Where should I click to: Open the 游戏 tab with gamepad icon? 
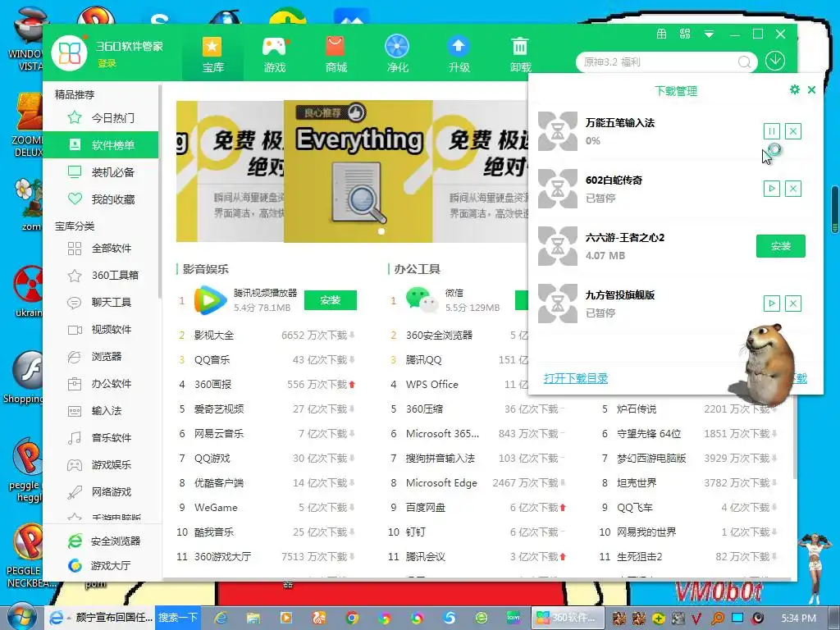274,54
